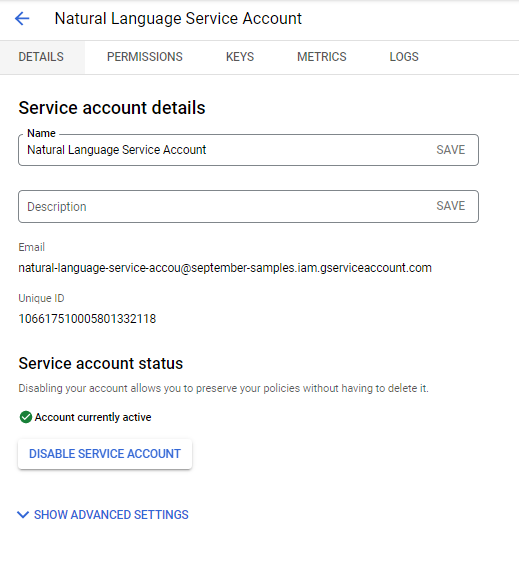Expand advanced settings chevron
This screenshot has width=519, height=568.
23,515
